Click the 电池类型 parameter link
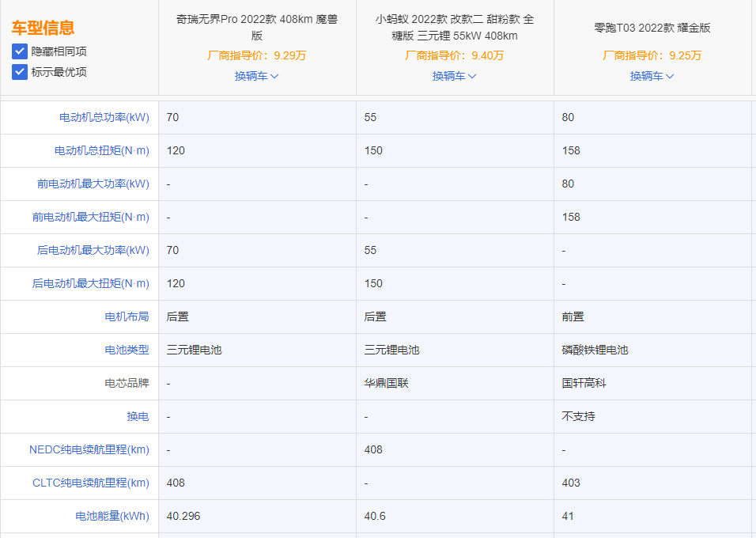 (127, 350)
